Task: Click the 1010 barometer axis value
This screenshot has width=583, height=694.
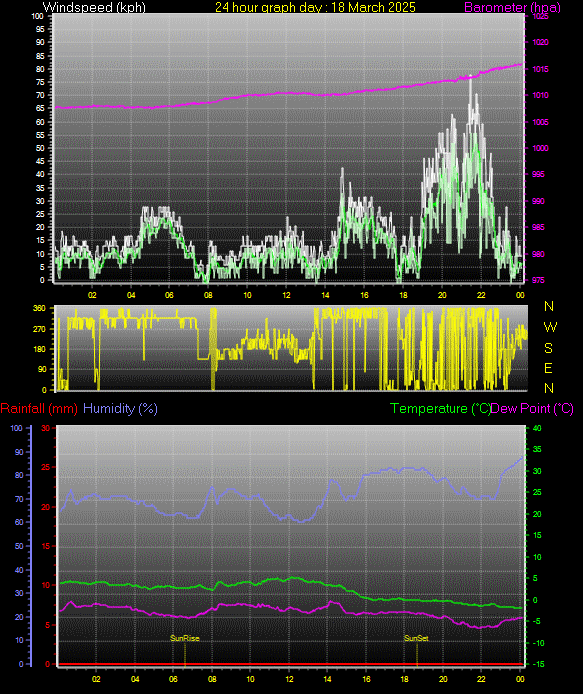Action: click(x=540, y=95)
